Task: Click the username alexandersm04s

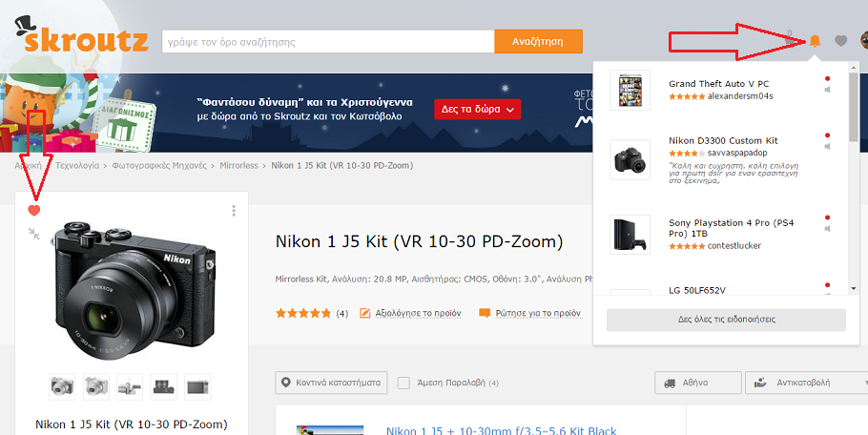Action: coord(740,96)
